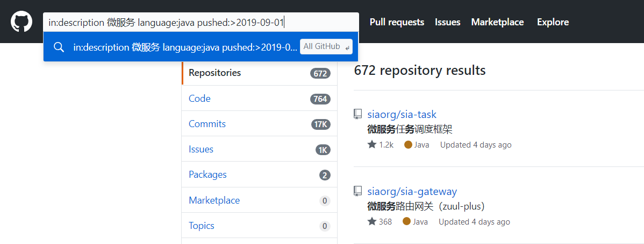Click the 764 badge beside Code
Screen dimensions: 644x244
pyautogui.click(x=320, y=99)
